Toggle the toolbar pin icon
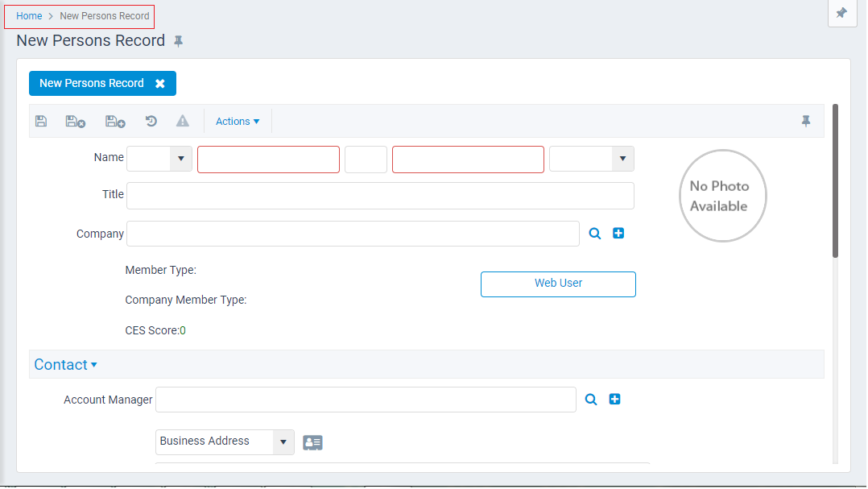Image resolution: width=868 pixels, height=489 pixels. click(x=806, y=121)
